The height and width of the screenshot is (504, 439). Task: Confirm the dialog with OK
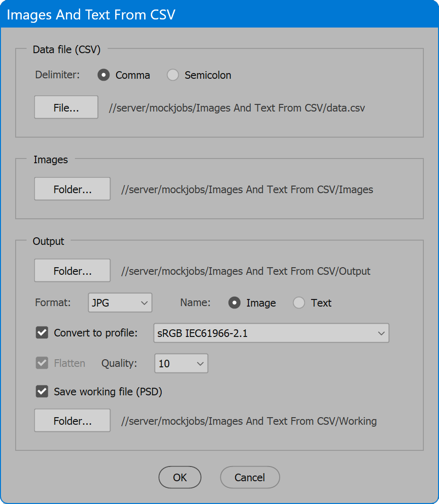click(x=180, y=477)
